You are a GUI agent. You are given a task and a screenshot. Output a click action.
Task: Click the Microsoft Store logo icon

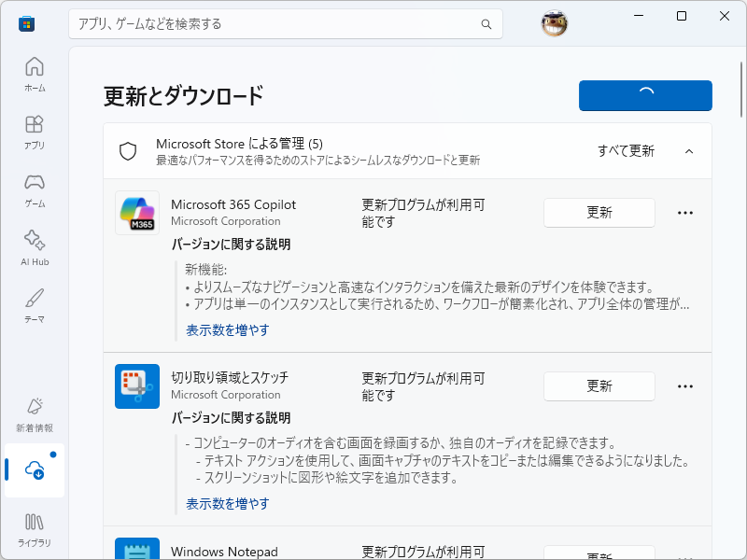[x=27, y=24]
